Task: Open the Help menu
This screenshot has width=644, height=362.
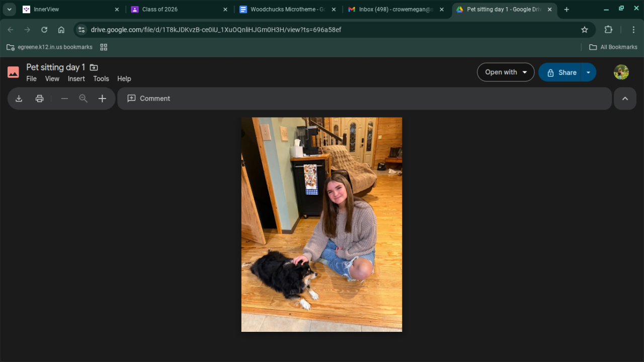Action: (124, 79)
